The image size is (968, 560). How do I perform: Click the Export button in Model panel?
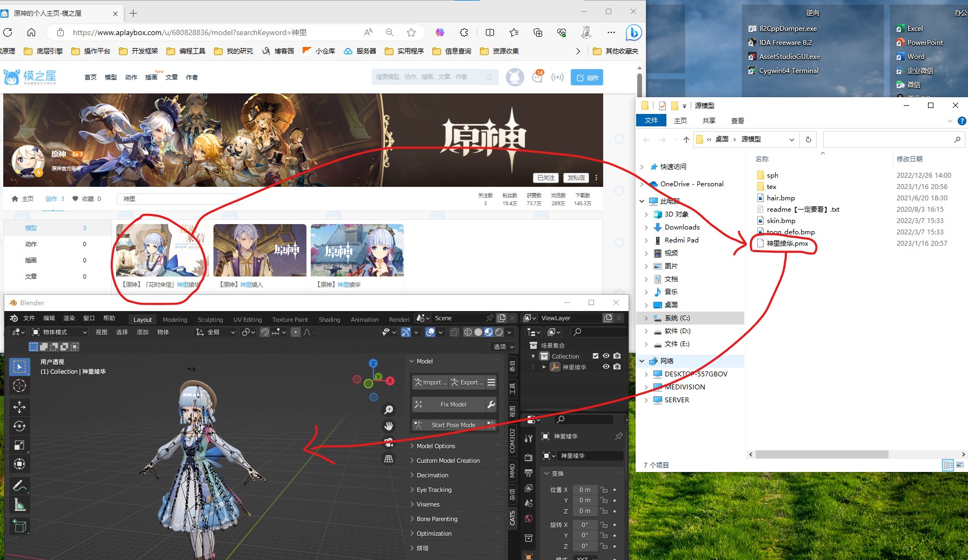466,382
